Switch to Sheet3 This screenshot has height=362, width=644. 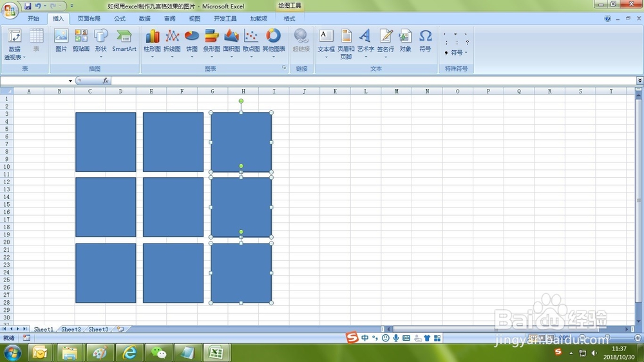(x=98, y=329)
